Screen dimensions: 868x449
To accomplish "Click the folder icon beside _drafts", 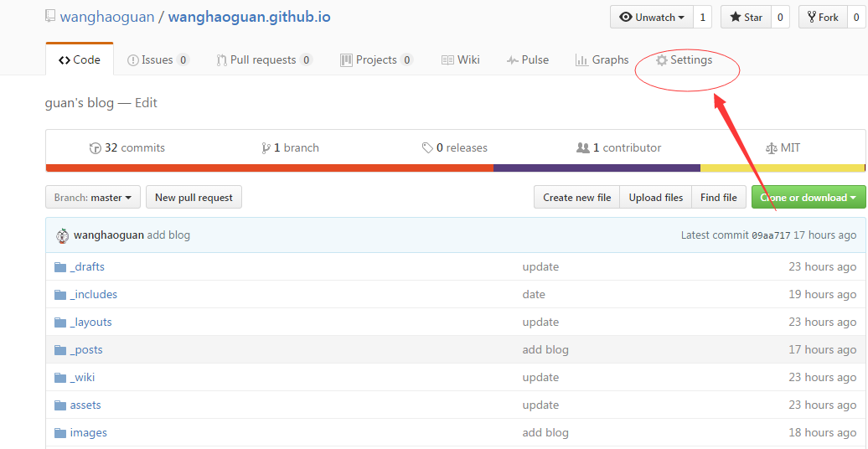I will (x=60, y=267).
